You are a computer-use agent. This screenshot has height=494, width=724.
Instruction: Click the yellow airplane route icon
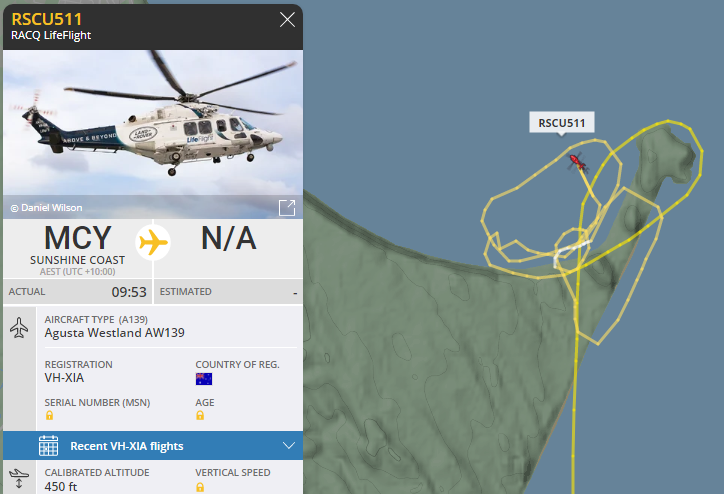153,242
